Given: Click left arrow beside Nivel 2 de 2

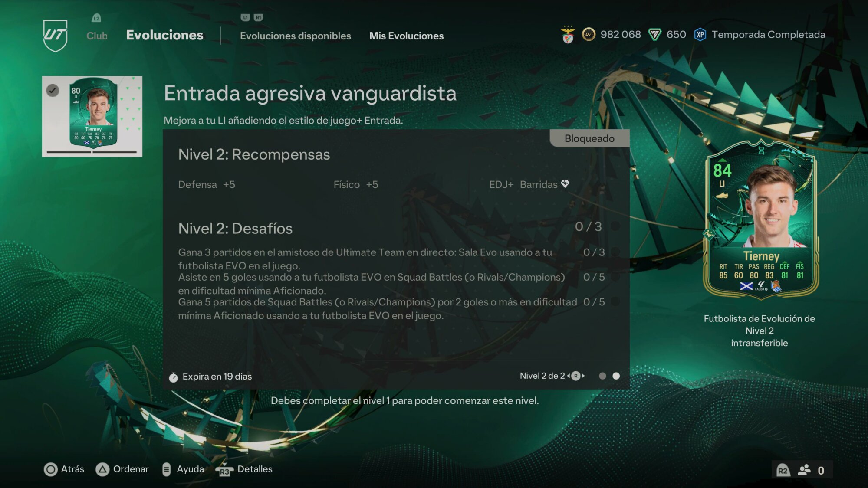Looking at the screenshot, I should click(568, 376).
